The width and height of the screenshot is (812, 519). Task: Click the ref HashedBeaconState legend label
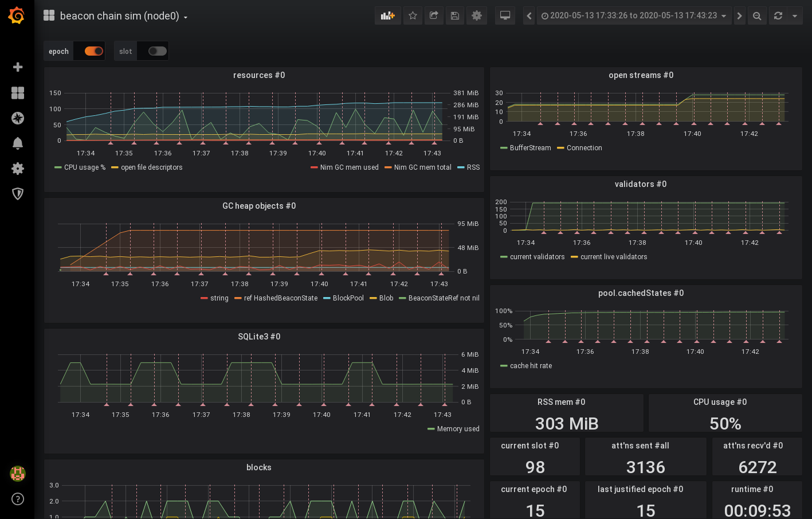click(x=281, y=298)
